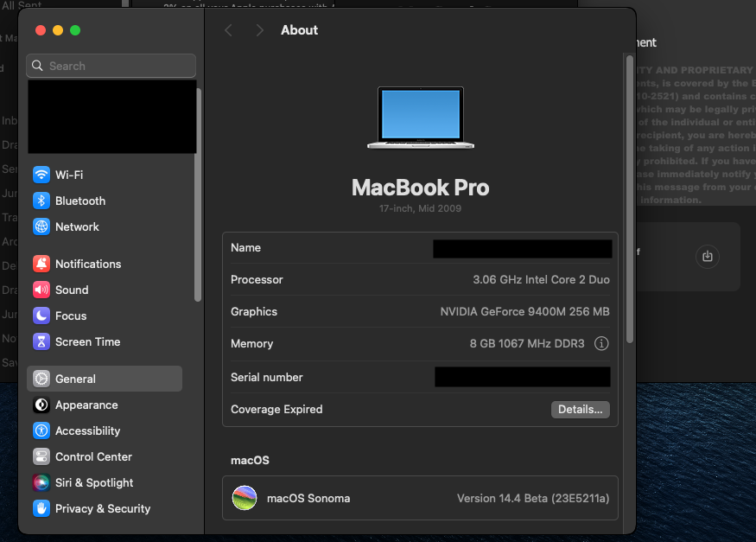756x542 pixels.
Task: Go back with the left chevron
Action: [229, 30]
